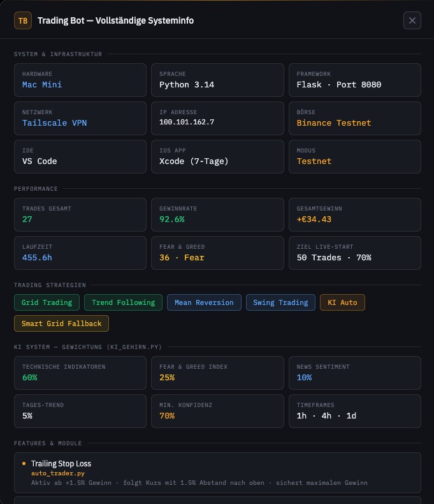The image size is (434, 504).
Task: Click the Tages-Trend 5% value
Action: pyautogui.click(x=27, y=415)
